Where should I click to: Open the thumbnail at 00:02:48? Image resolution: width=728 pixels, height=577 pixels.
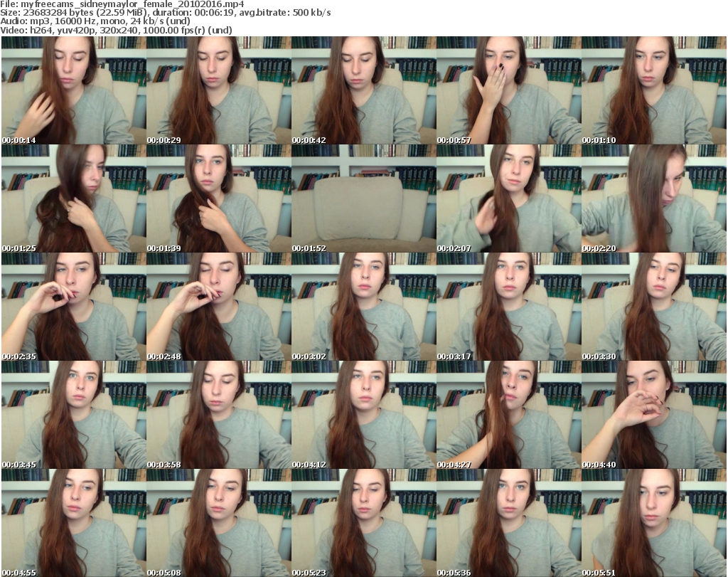tap(219, 307)
